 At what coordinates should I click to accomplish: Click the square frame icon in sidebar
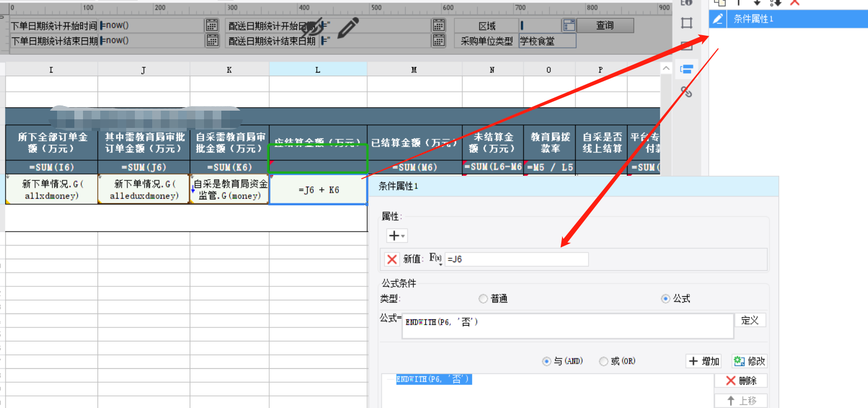[x=686, y=23]
